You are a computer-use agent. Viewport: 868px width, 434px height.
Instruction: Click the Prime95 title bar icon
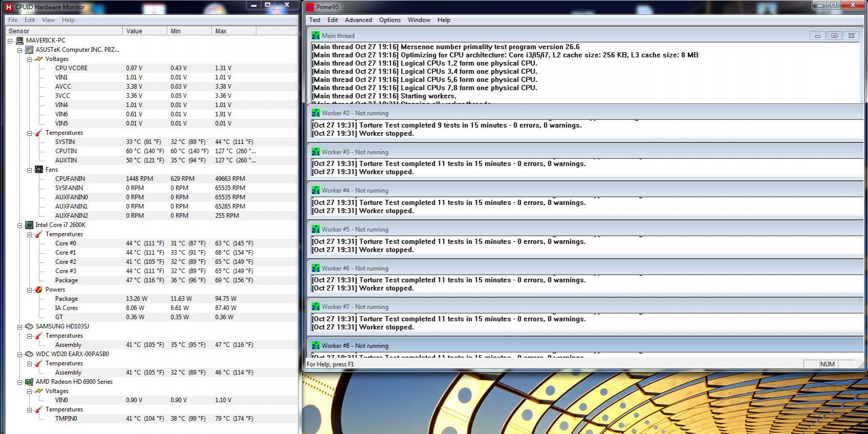click(x=310, y=7)
